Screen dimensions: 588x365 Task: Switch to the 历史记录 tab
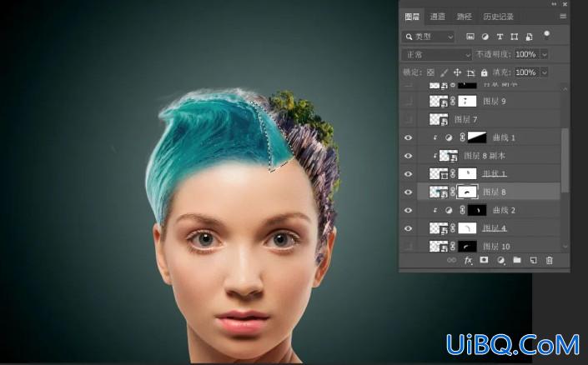[499, 17]
